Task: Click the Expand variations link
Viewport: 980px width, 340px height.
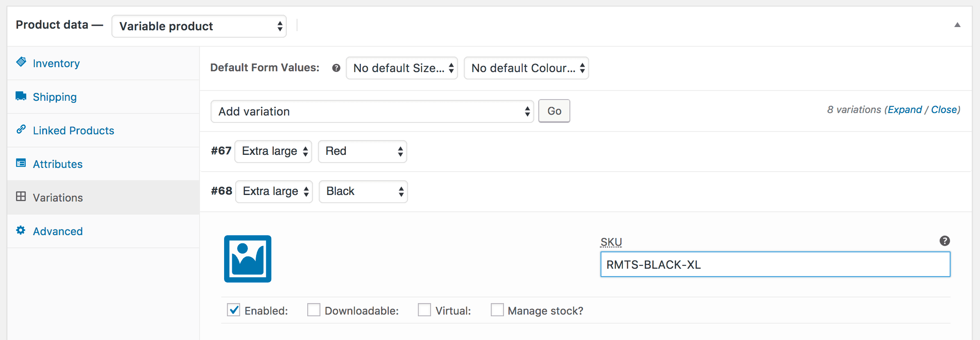Action: (905, 110)
